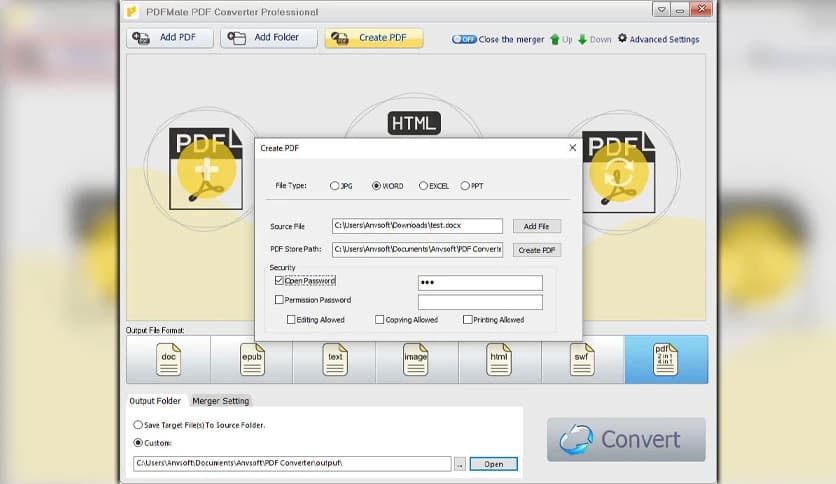Move file down with green Down arrow
Viewport: 836px width, 484px height.
594,39
